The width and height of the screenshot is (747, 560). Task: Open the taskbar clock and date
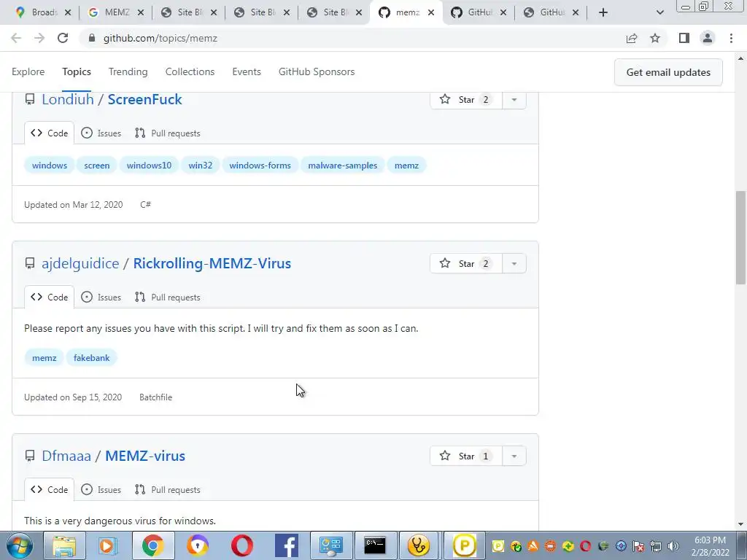(710, 546)
